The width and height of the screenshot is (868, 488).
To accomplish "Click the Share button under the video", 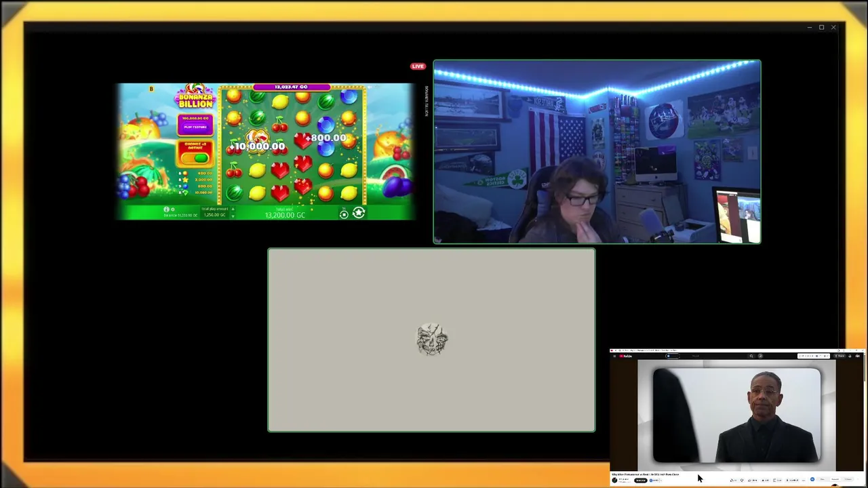I will click(x=752, y=480).
